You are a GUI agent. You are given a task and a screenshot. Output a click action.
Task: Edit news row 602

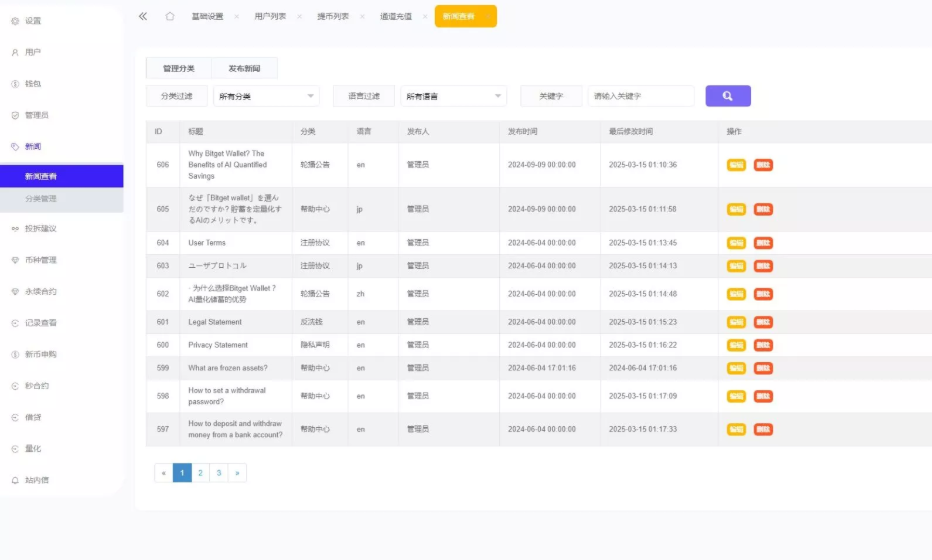click(x=736, y=294)
